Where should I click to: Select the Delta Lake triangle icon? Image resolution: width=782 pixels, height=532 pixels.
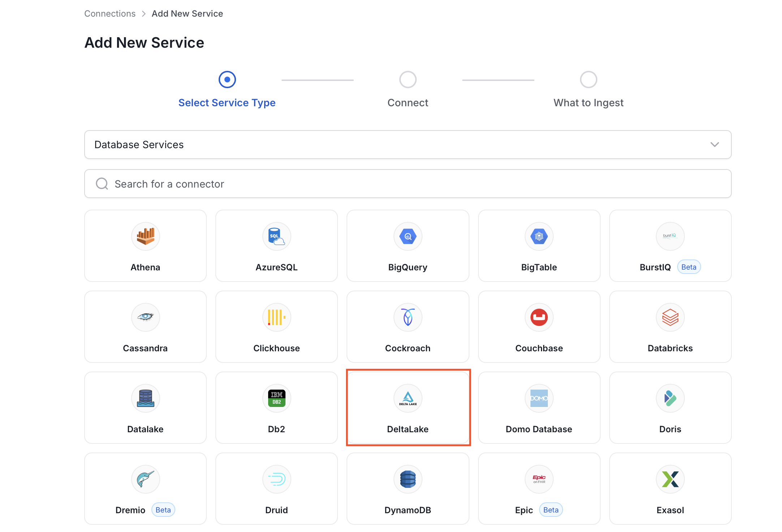click(x=408, y=398)
